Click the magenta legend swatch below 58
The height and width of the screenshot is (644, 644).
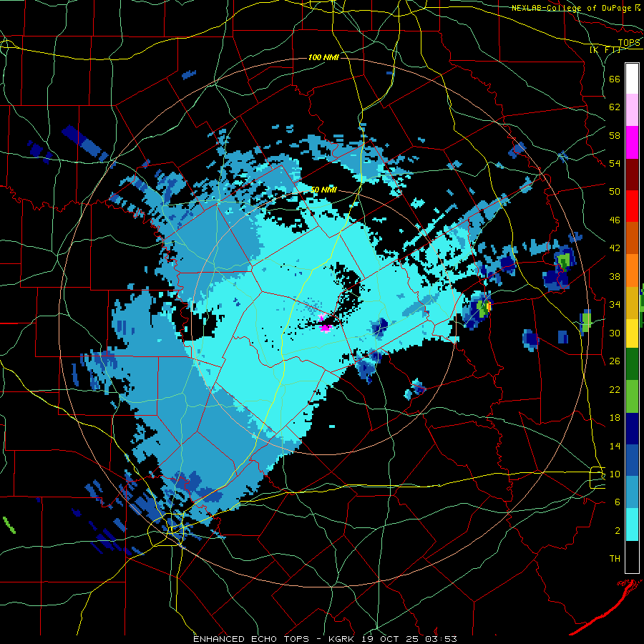click(x=632, y=142)
